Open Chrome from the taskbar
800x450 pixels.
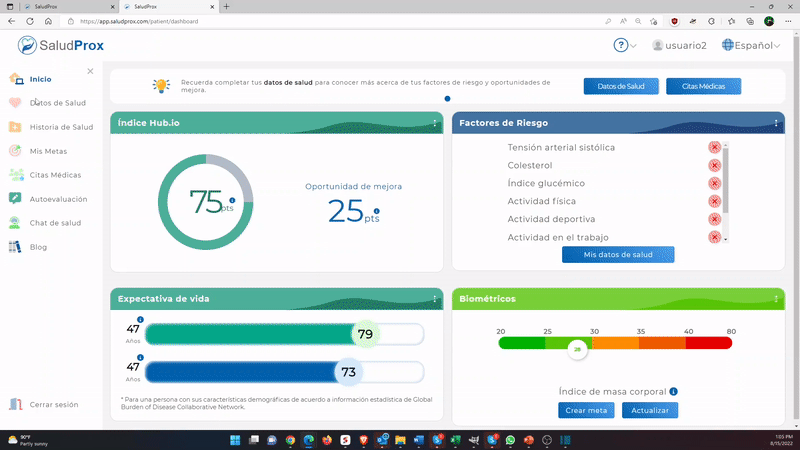tap(290, 440)
